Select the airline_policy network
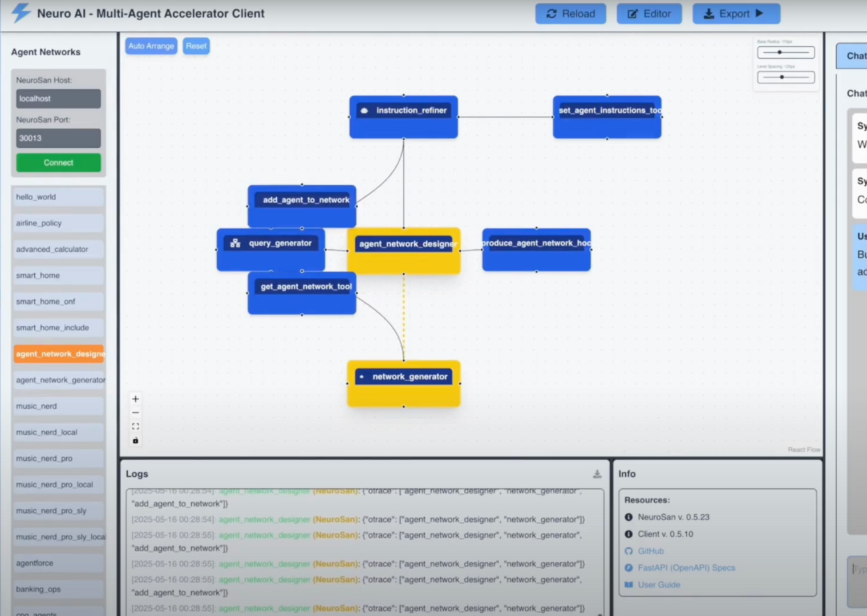 click(58, 223)
